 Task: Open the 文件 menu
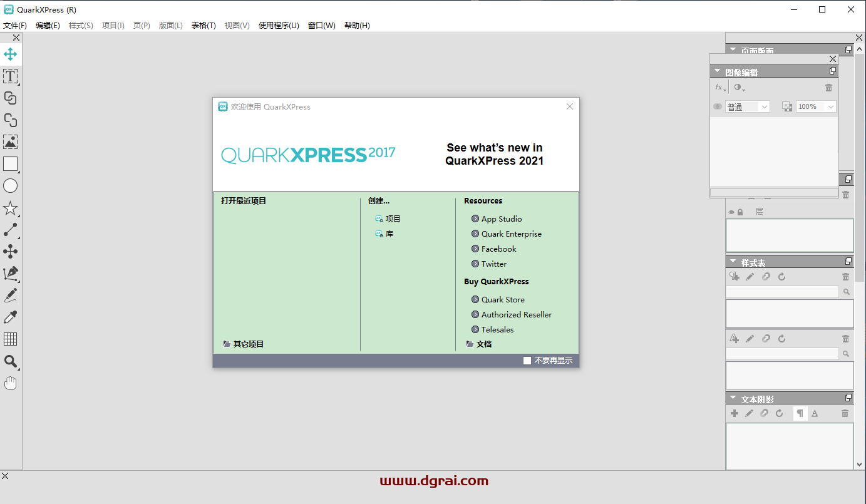pyautogui.click(x=15, y=25)
